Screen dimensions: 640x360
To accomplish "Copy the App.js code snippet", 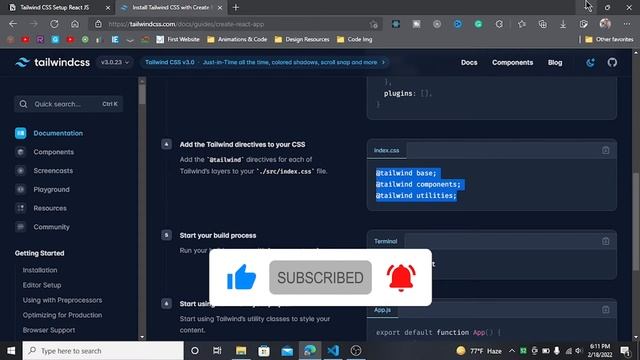I will [x=605, y=310].
